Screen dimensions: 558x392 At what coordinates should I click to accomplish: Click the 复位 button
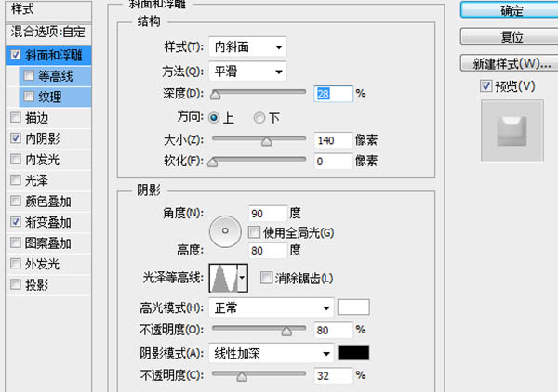pos(511,37)
